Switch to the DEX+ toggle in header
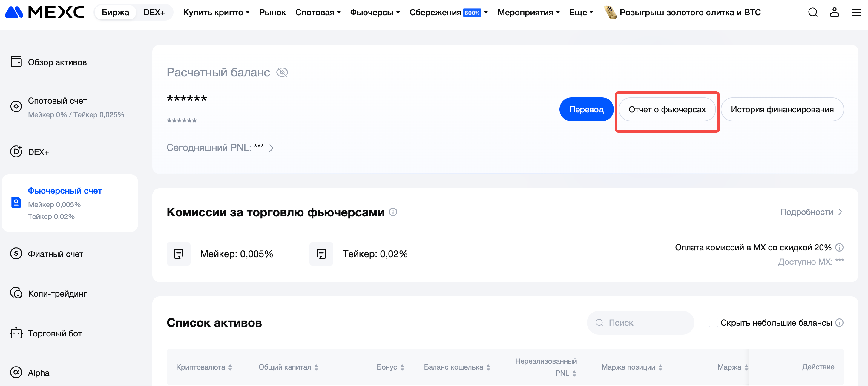Image resolution: width=868 pixels, height=386 pixels. click(x=154, y=13)
